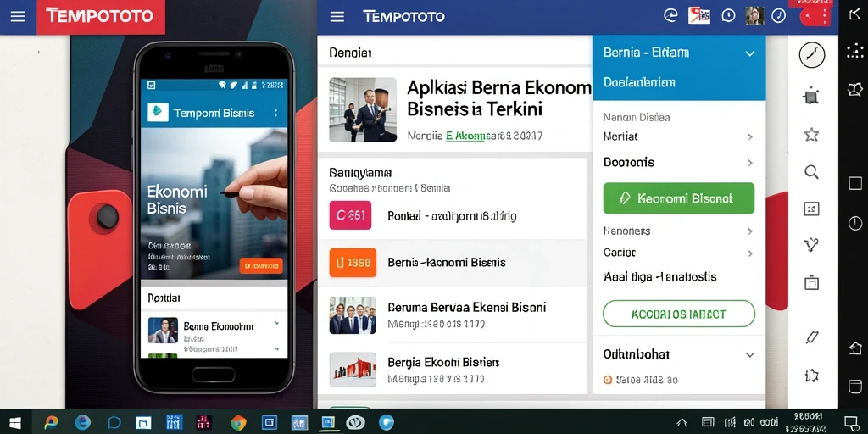Image resolution: width=868 pixels, height=434 pixels.
Task: Expand the Mertiat row chevron
Action: click(750, 136)
